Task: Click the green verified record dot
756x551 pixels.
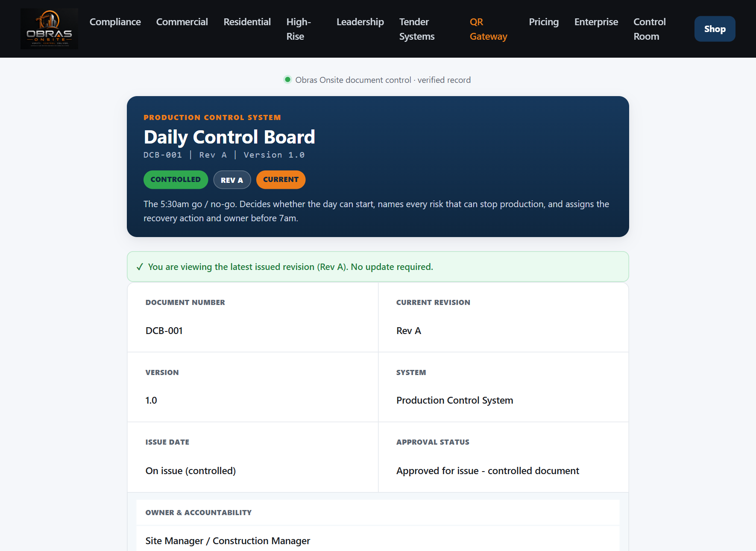Action: [288, 79]
